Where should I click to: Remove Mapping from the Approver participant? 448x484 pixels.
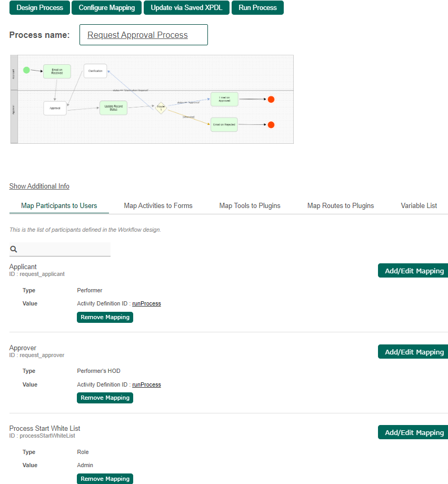pyautogui.click(x=105, y=398)
